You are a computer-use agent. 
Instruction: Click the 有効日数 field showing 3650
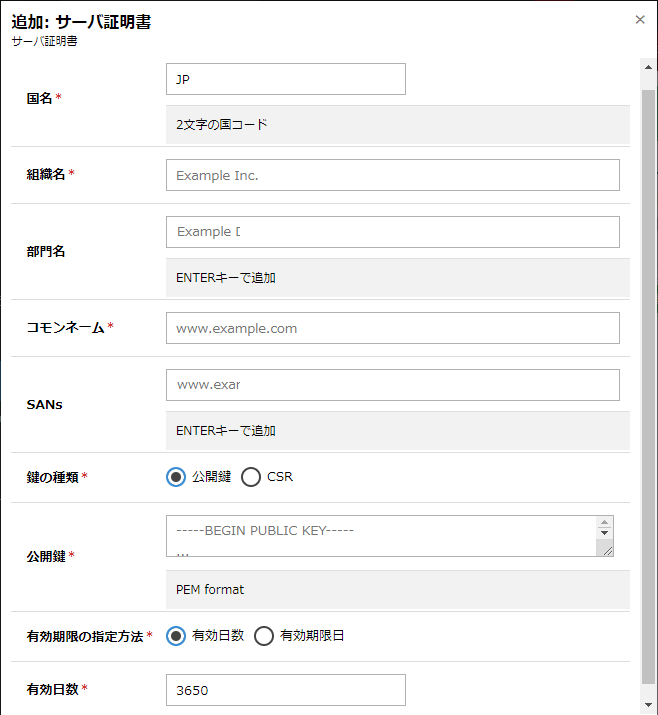(x=285, y=690)
